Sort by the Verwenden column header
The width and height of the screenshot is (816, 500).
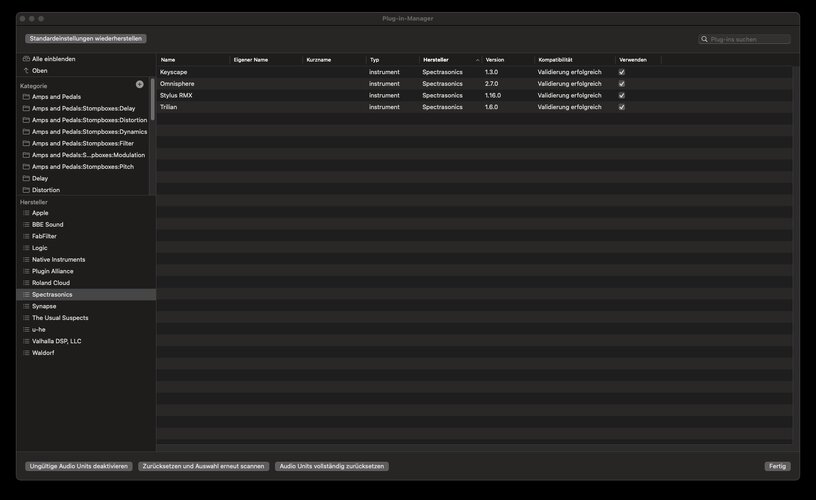click(638, 60)
